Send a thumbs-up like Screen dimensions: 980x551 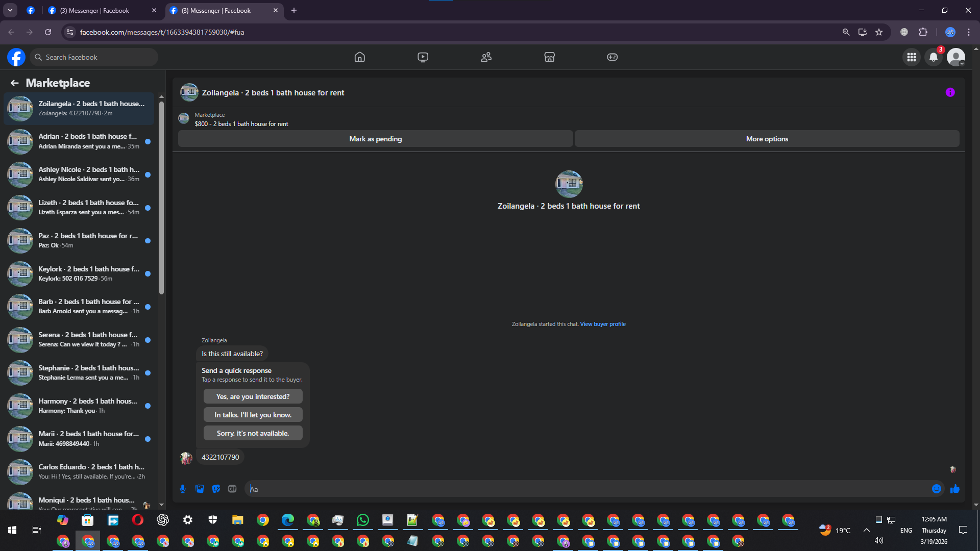click(x=955, y=489)
